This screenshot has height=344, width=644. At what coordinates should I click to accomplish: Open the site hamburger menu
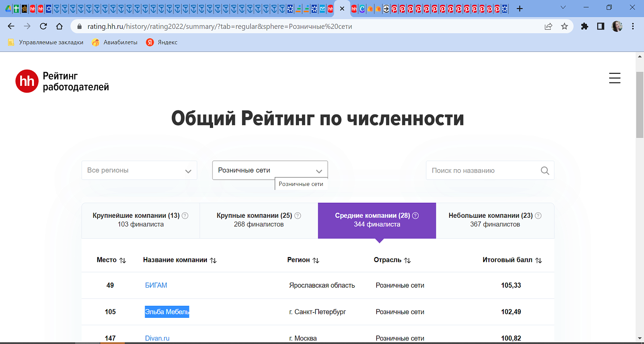pos(615,79)
